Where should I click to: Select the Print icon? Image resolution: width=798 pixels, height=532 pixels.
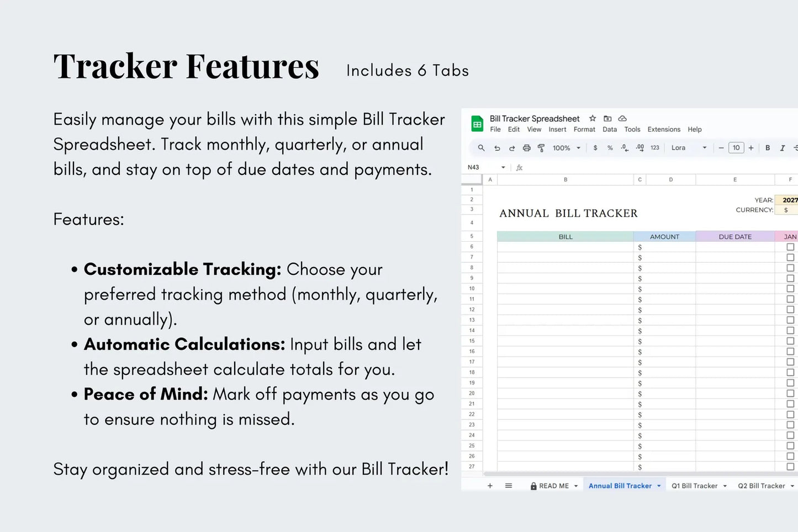pyautogui.click(x=526, y=148)
